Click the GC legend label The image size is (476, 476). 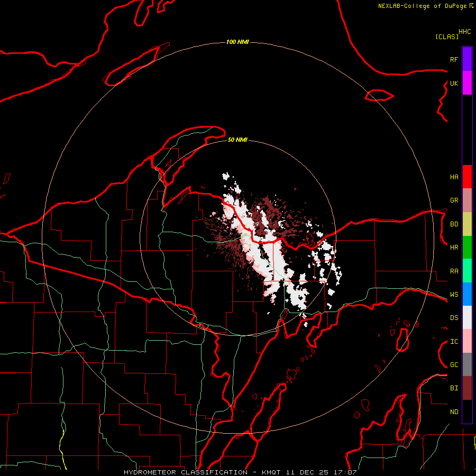(x=454, y=365)
